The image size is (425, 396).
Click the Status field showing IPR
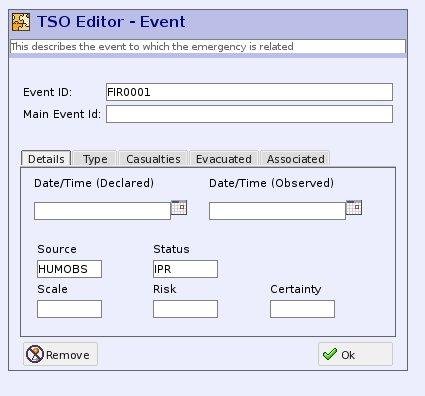pyautogui.click(x=185, y=269)
